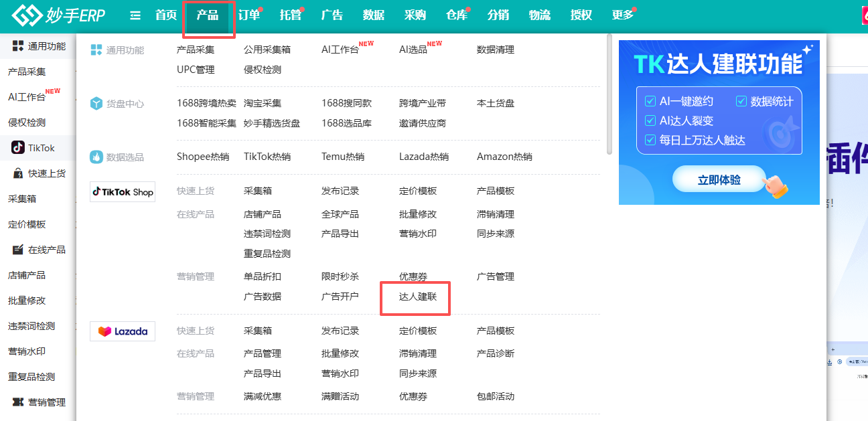Click the TikTok Shop logo in dropdown panel
Viewport: 868px width, 421px height.
pos(123,192)
